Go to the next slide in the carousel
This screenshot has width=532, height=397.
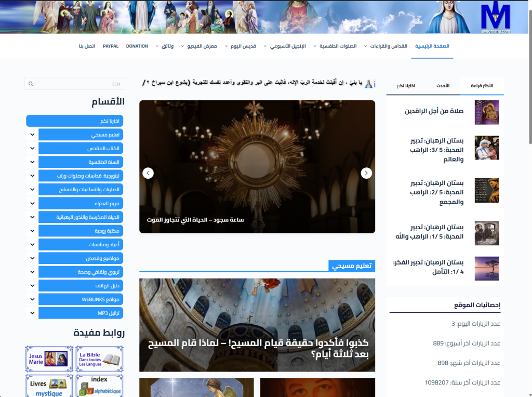tap(366, 173)
